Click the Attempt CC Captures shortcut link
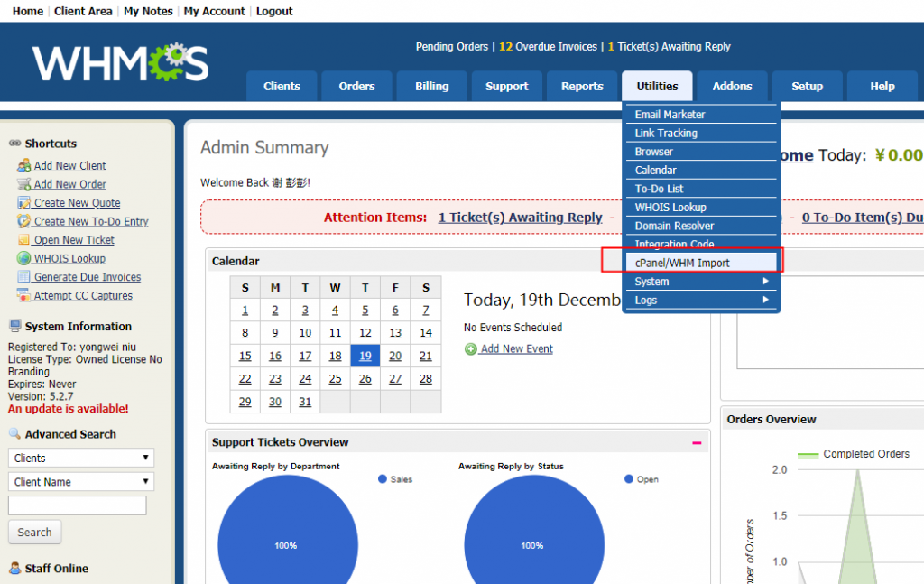 (x=83, y=296)
